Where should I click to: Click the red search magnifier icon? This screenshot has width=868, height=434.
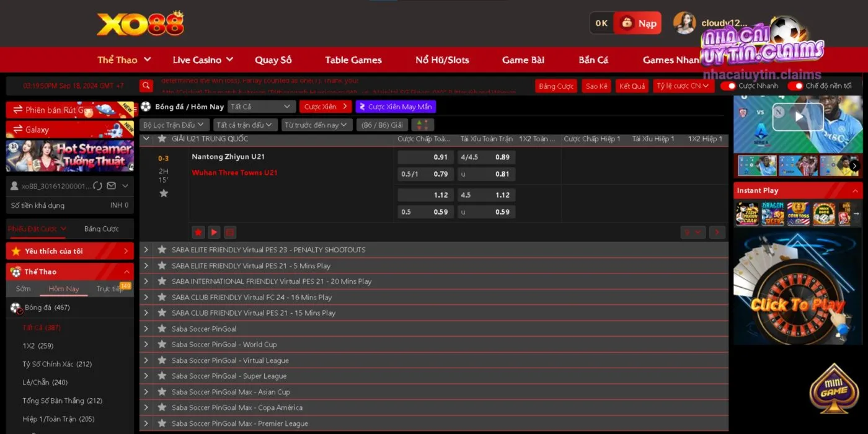tap(146, 86)
